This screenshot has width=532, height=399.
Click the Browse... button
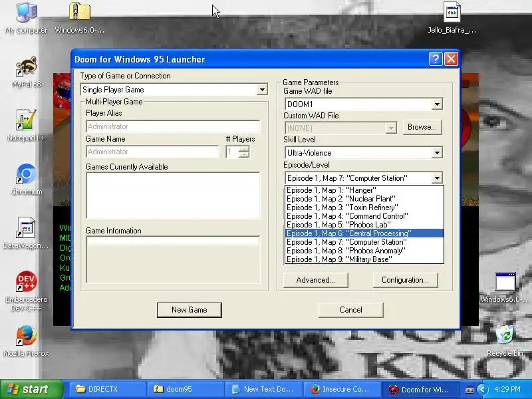(422, 127)
